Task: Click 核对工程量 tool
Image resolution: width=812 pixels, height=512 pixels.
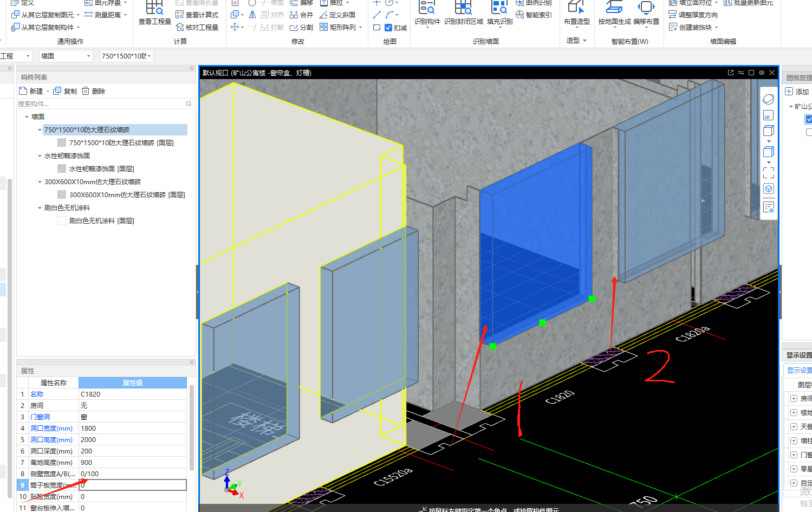Action: (x=197, y=27)
